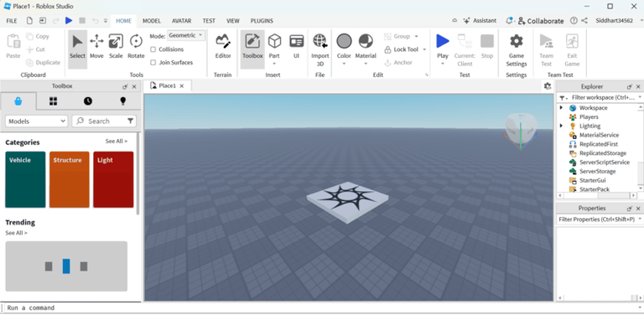644x315 pixels.
Task: Click Import 3D
Action: pos(320,50)
